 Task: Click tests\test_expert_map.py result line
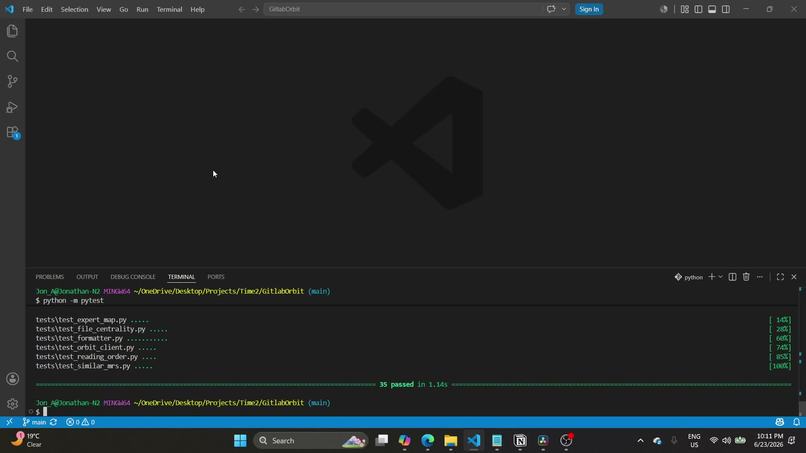tap(92, 320)
